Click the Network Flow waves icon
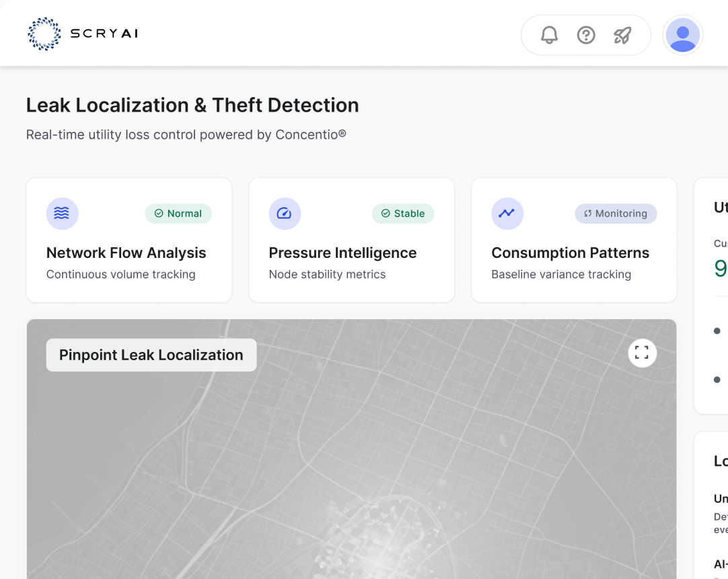 tap(62, 213)
